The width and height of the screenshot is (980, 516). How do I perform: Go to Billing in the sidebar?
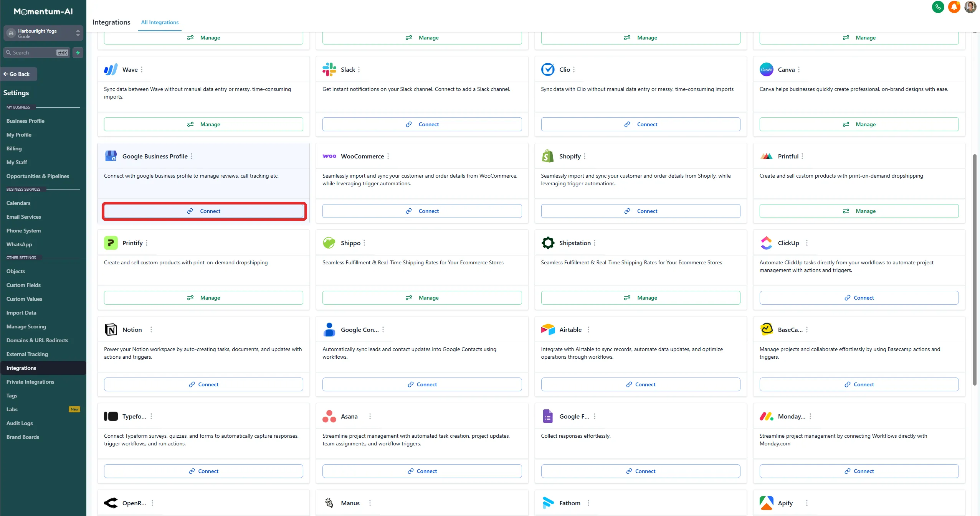tap(14, 148)
